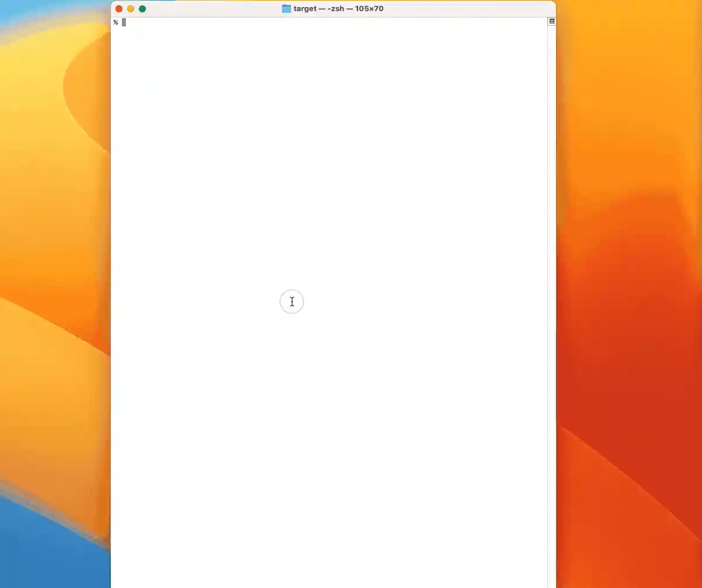Screen dimensions: 702x588
Task: Click the zsh percent prompt symbol
Action: 115,22
